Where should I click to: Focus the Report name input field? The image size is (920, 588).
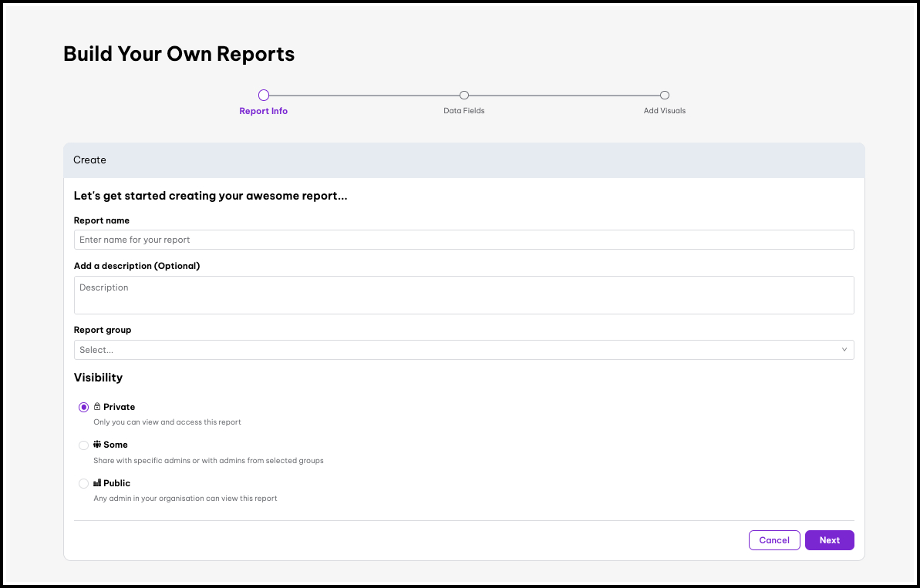(x=463, y=240)
